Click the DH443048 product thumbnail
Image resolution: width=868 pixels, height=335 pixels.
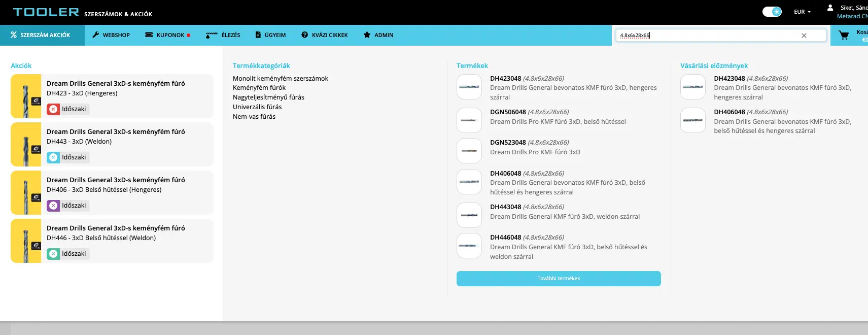(469, 215)
